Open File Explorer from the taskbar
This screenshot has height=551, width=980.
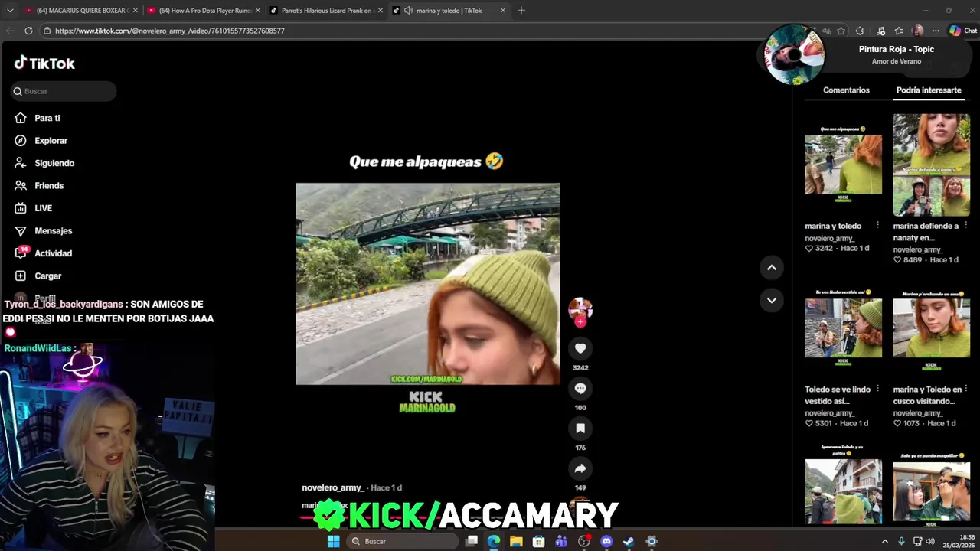(516, 541)
